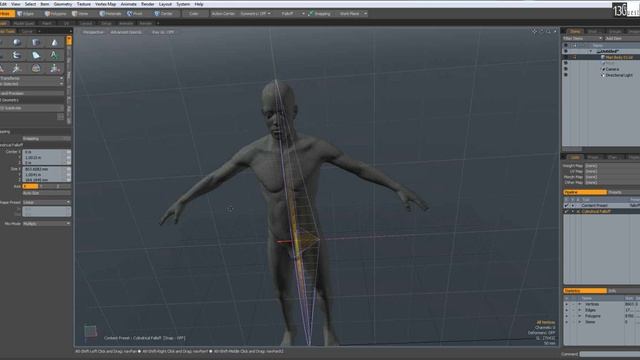
Task: Toggle visibility eye of the Mesh item
Action: (566, 58)
